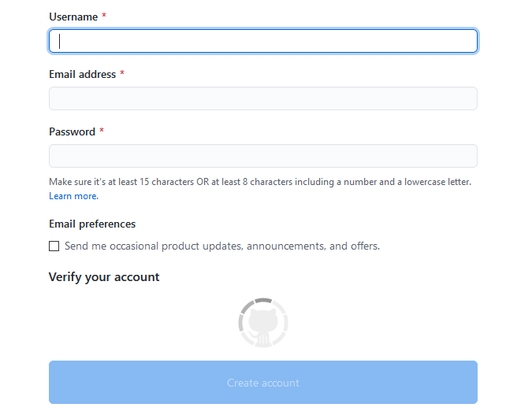Open the Learn more password link
Screen dimensions: 532x411
pyautogui.click(x=73, y=196)
